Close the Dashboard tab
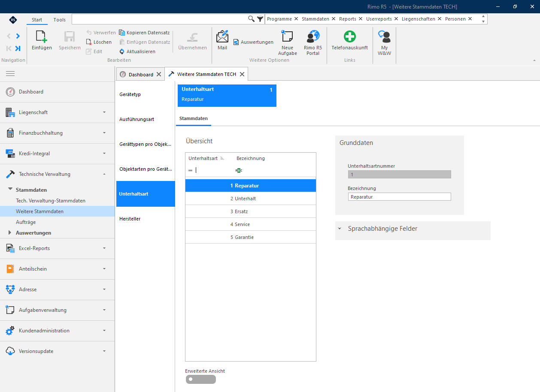The height and width of the screenshot is (392, 540). pyautogui.click(x=158, y=74)
